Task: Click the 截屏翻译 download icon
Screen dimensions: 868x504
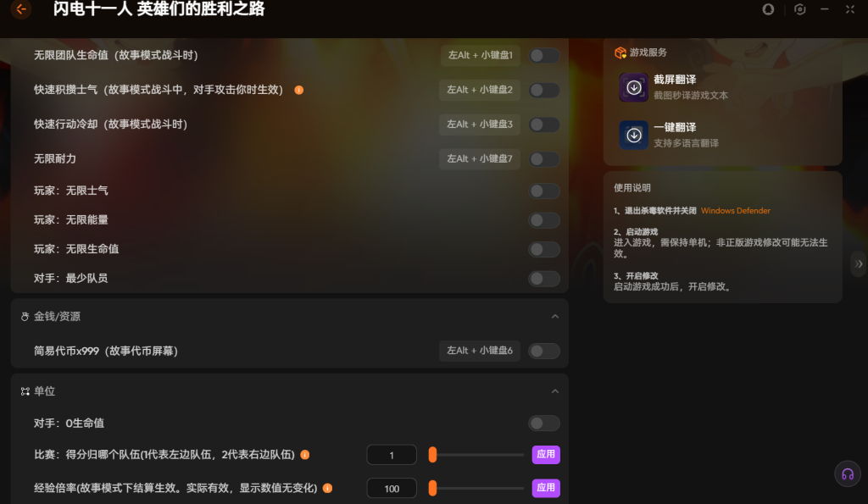Action: point(633,87)
